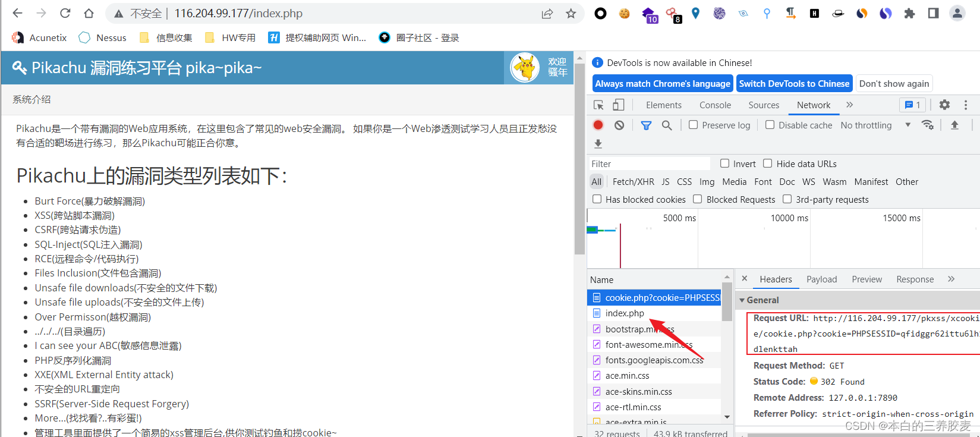The height and width of the screenshot is (437, 980).
Task: Open the Acunetix bookmark
Action: [x=39, y=38]
